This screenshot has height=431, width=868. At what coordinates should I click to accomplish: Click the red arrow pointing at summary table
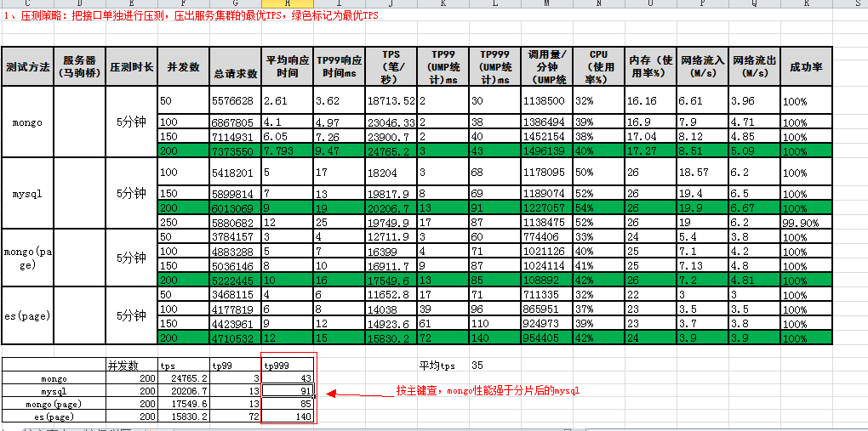click(x=356, y=394)
